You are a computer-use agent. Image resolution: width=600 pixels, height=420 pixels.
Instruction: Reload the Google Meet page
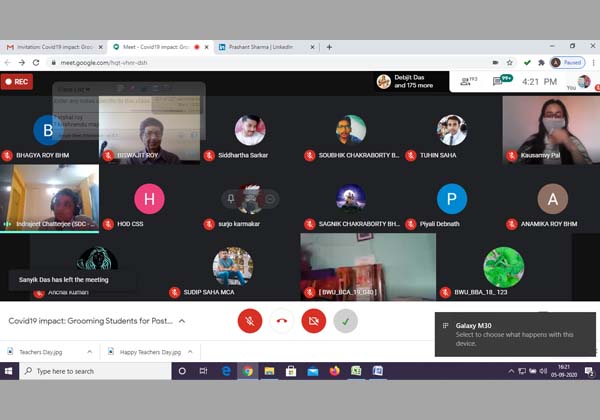click(x=34, y=62)
